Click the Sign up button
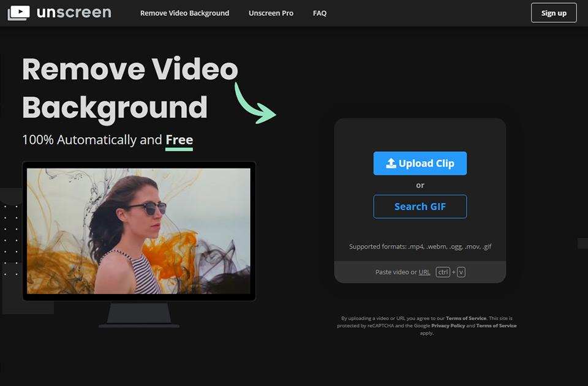Image resolution: width=588 pixels, height=386 pixels. click(x=553, y=12)
